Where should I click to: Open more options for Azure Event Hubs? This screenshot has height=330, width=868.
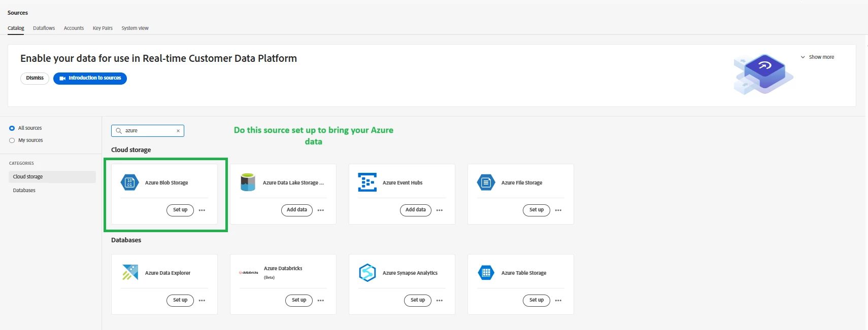point(440,210)
